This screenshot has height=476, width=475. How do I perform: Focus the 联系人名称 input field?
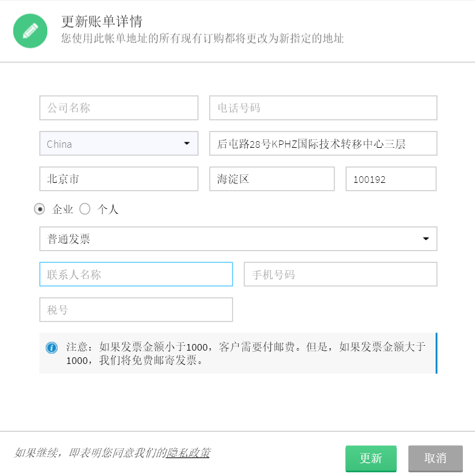pyautogui.click(x=136, y=274)
